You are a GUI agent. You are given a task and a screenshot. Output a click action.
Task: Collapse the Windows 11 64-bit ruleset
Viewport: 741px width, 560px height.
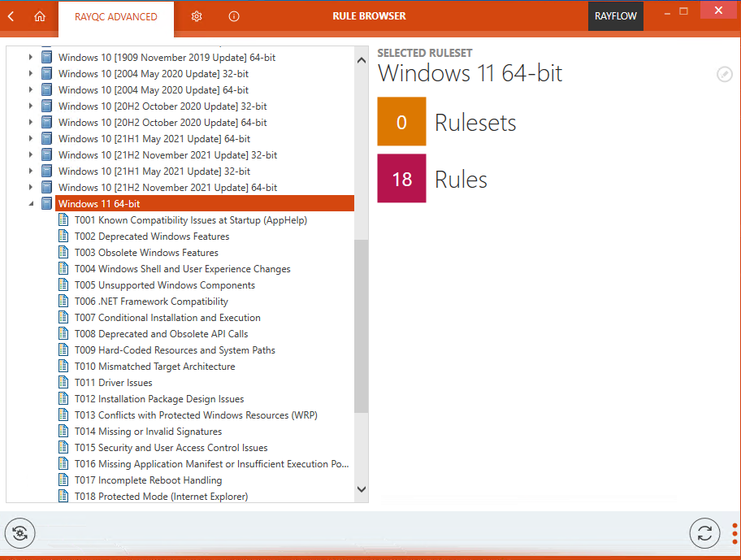(x=31, y=204)
